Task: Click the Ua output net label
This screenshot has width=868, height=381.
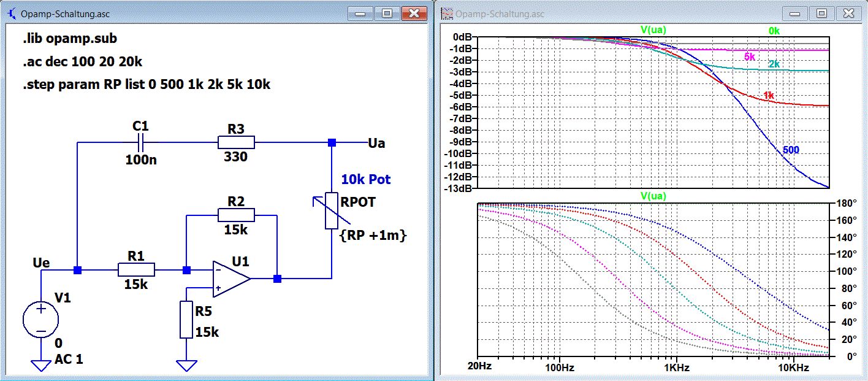Action: coord(378,142)
